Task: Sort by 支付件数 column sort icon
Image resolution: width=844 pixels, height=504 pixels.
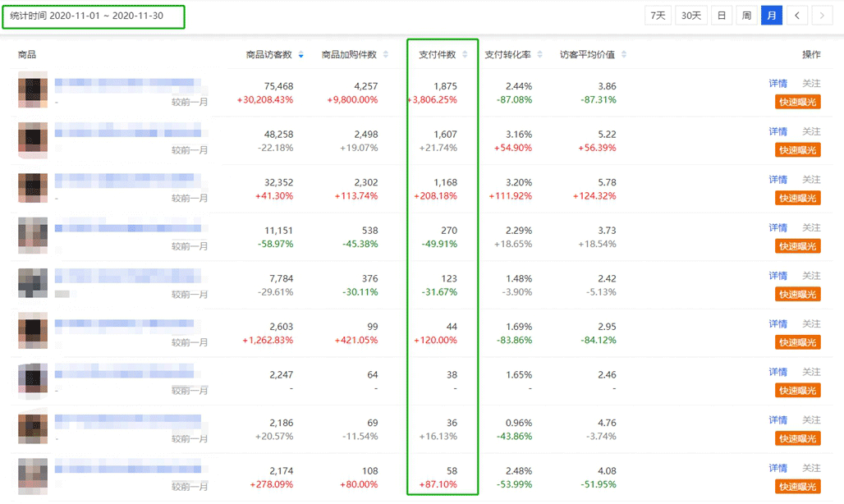Action: pyautogui.click(x=465, y=55)
